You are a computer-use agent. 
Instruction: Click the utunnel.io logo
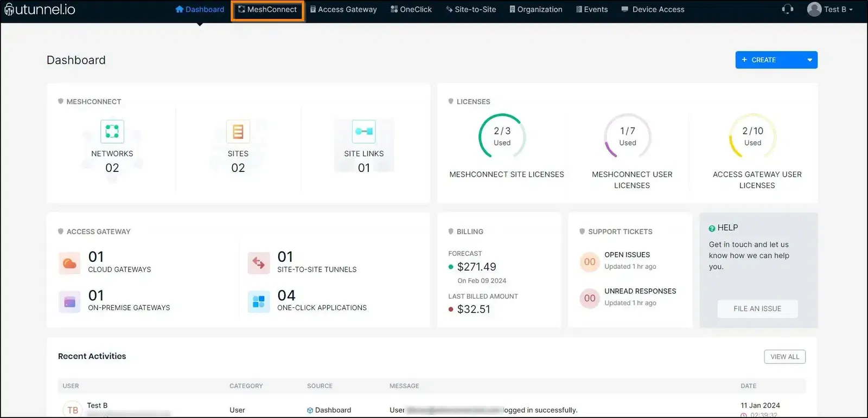[x=40, y=9]
